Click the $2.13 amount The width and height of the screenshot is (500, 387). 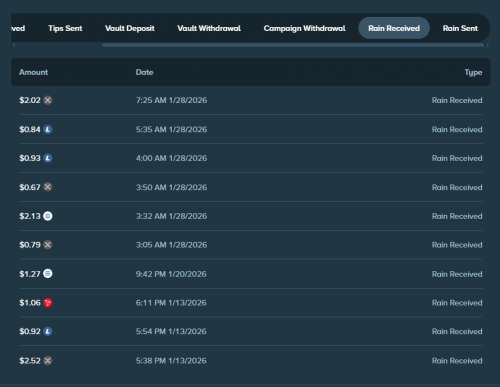pos(30,216)
